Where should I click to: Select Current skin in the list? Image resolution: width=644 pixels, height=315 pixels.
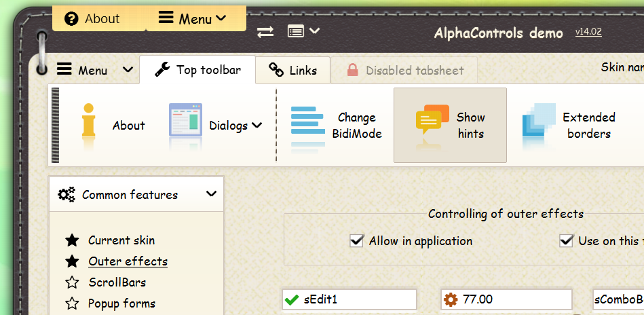[121, 240]
